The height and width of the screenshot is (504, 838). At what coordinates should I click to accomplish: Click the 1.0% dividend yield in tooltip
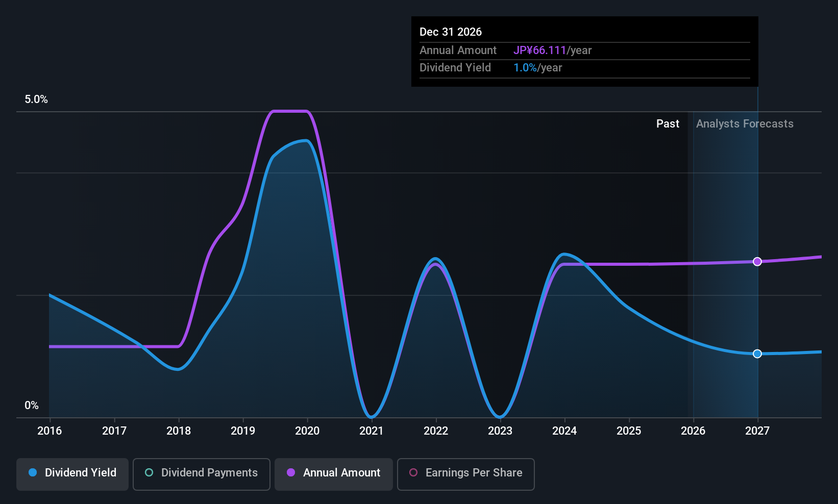click(x=525, y=68)
